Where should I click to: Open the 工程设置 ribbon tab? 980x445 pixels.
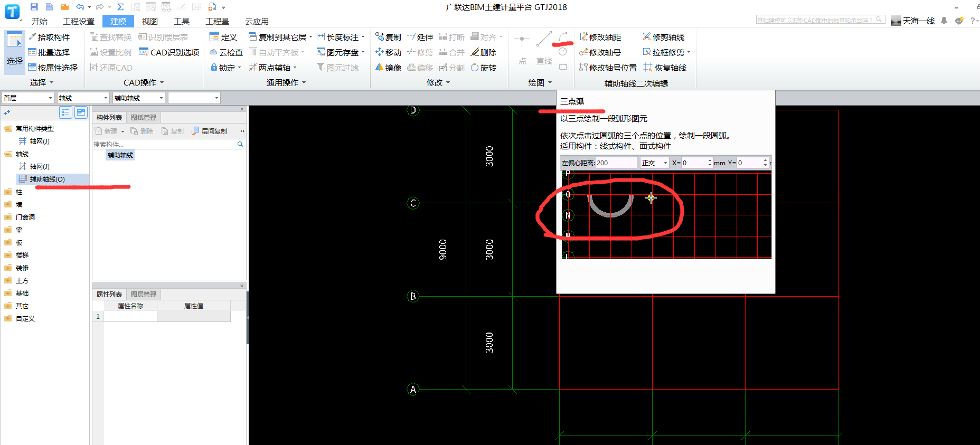(x=79, y=21)
